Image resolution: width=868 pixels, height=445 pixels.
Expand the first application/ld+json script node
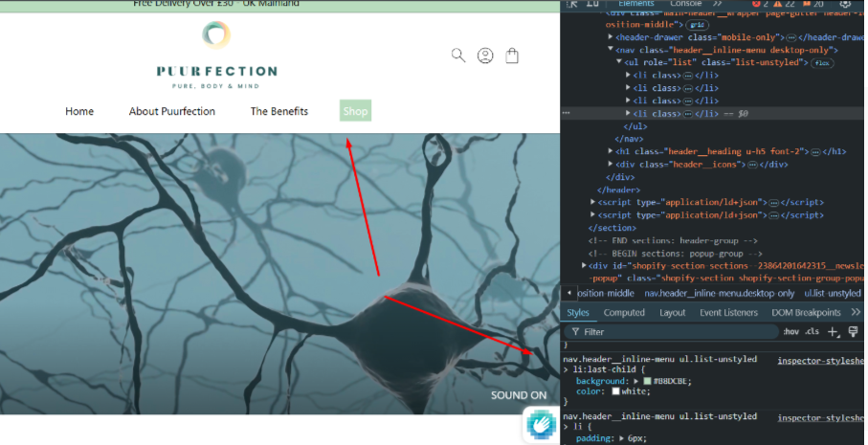click(x=593, y=202)
